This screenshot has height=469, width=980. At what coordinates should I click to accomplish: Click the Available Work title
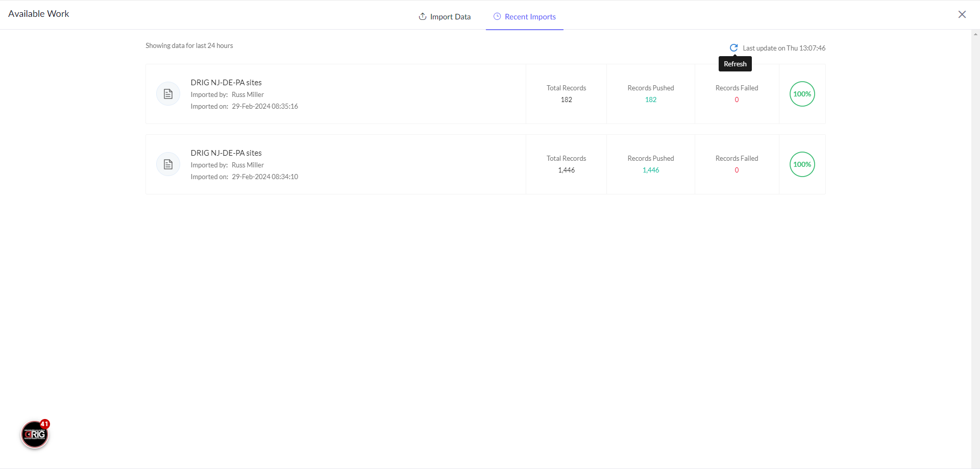(x=39, y=14)
